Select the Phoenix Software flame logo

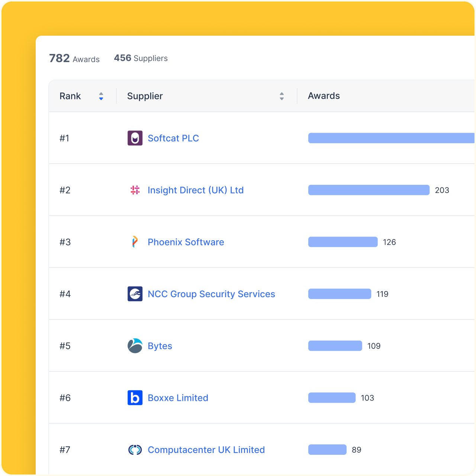click(x=135, y=242)
